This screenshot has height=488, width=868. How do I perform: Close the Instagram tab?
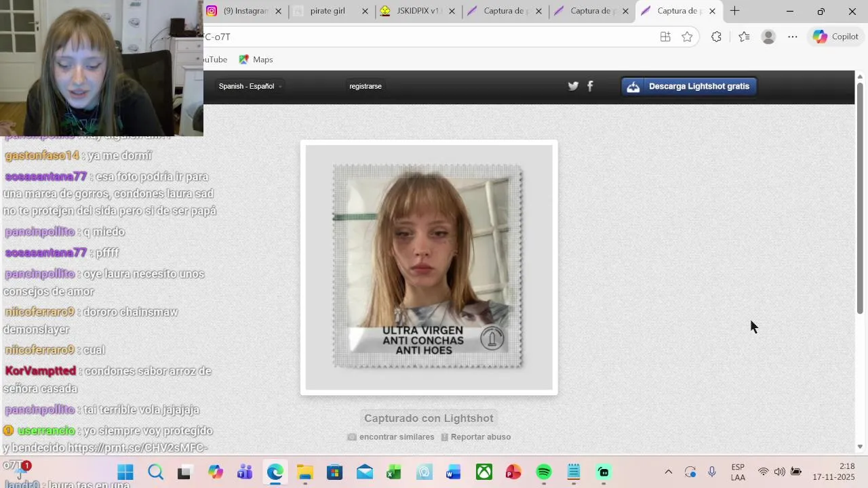(x=278, y=11)
